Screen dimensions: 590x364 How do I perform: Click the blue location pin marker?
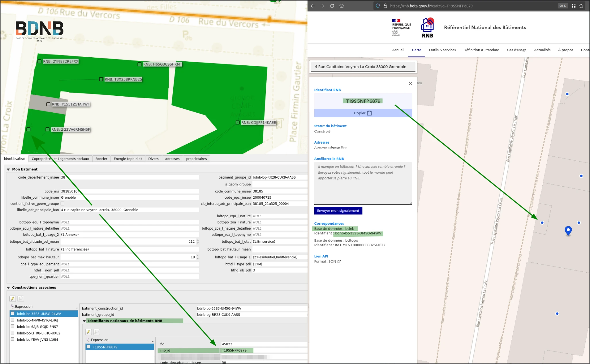pyautogui.click(x=568, y=230)
